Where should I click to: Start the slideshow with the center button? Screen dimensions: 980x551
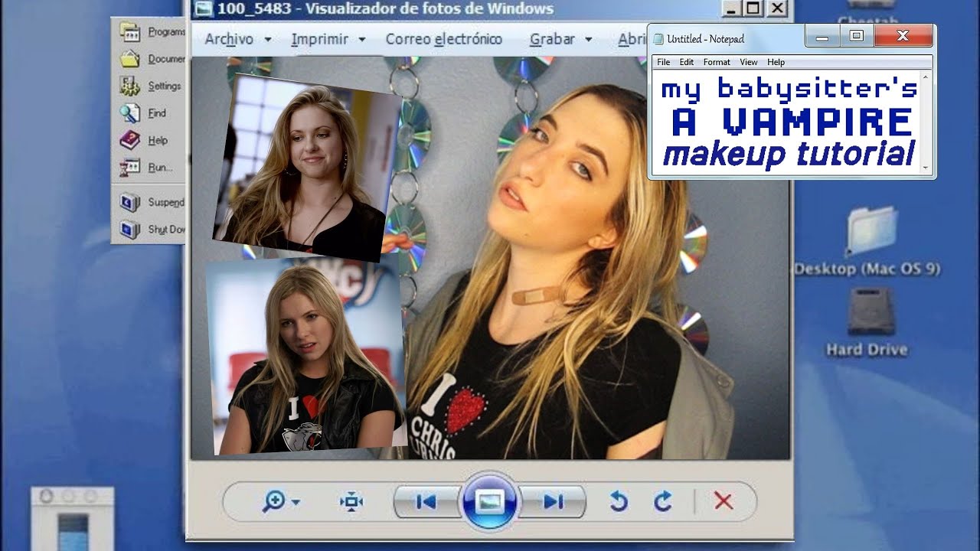click(x=488, y=502)
